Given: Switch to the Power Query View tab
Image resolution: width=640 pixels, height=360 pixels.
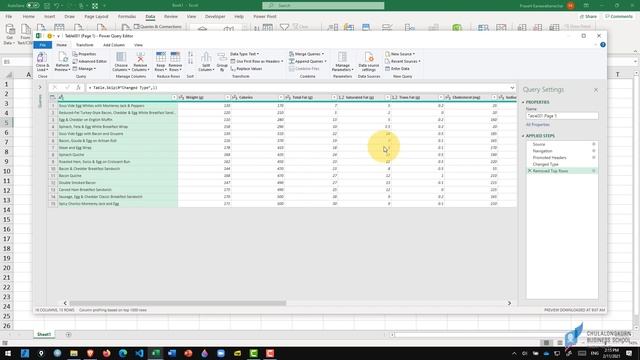Looking at the screenshot, I should coord(138,45).
